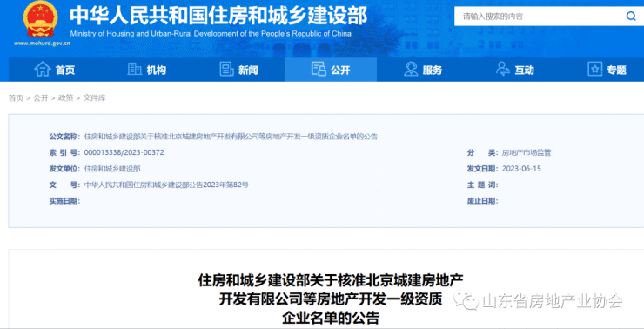Click the magnifier search icon

click(x=630, y=17)
